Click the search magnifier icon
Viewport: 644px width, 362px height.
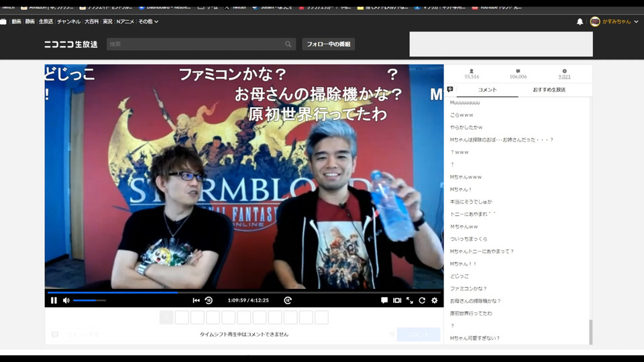coord(288,44)
